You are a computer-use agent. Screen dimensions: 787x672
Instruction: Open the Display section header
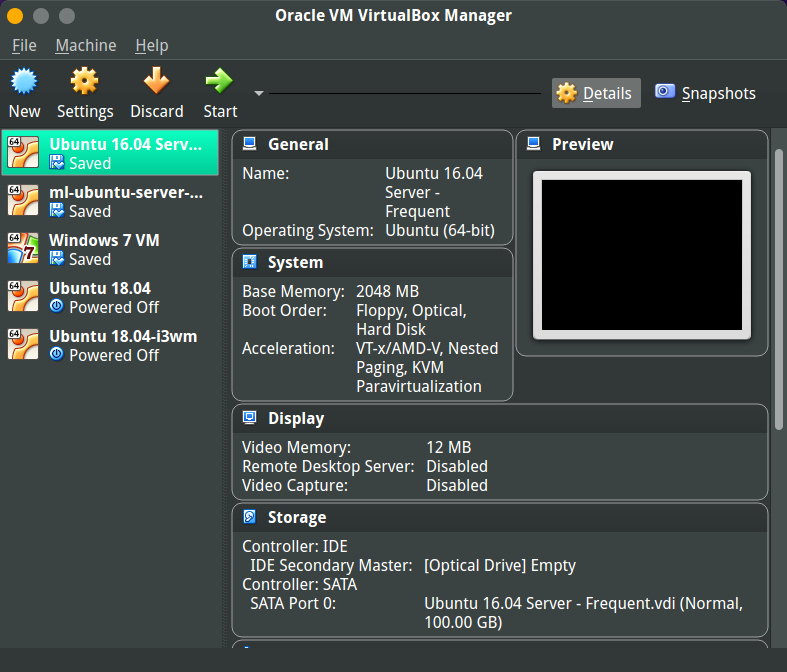(x=500, y=419)
